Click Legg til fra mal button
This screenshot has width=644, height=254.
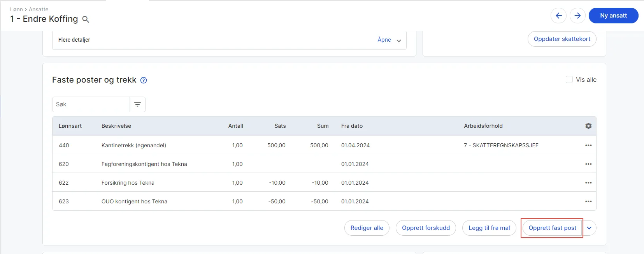tap(489, 228)
